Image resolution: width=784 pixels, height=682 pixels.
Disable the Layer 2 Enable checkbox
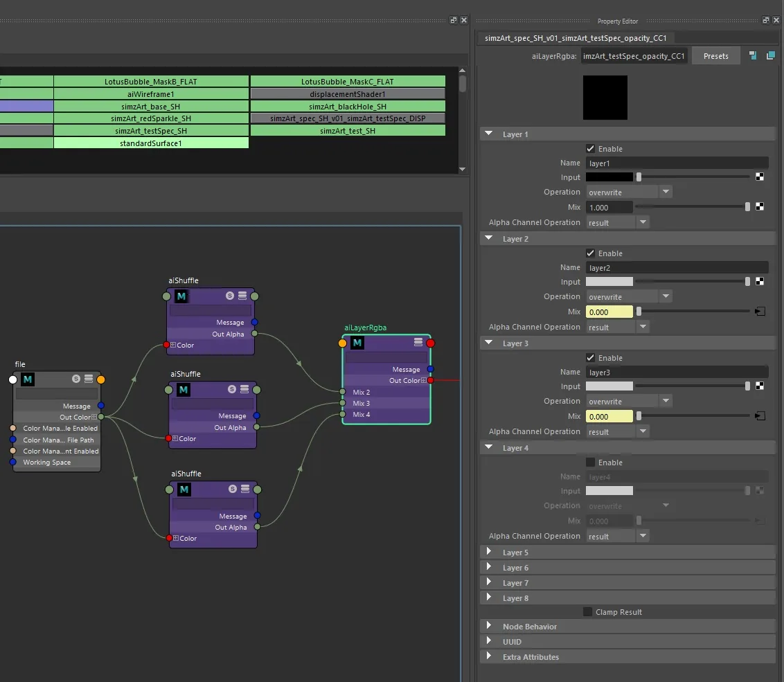coord(591,253)
